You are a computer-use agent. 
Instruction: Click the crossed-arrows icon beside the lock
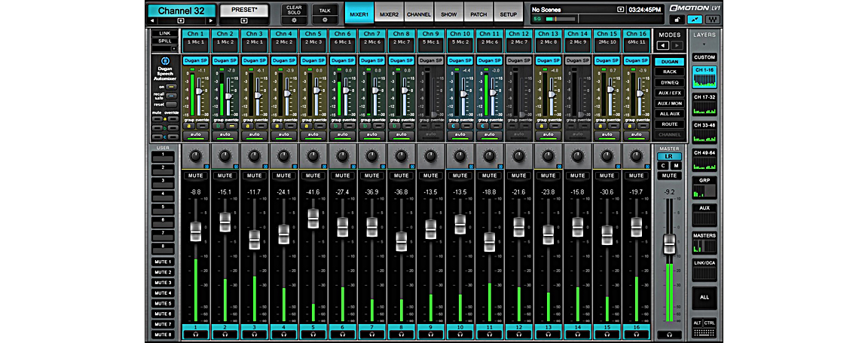click(x=694, y=20)
